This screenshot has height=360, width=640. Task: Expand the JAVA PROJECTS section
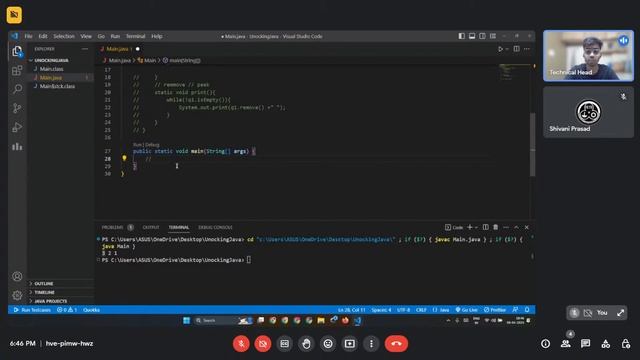click(x=50, y=301)
